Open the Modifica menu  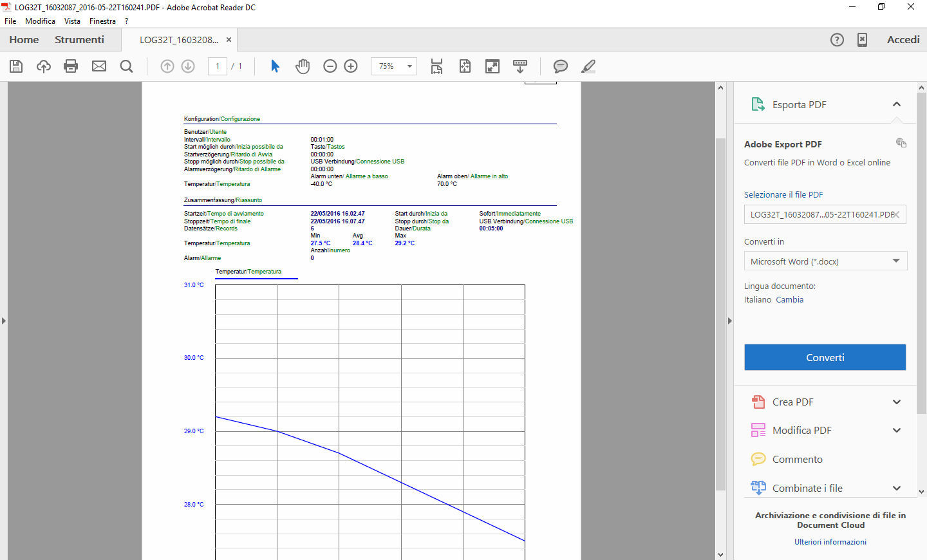tap(40, 21)
